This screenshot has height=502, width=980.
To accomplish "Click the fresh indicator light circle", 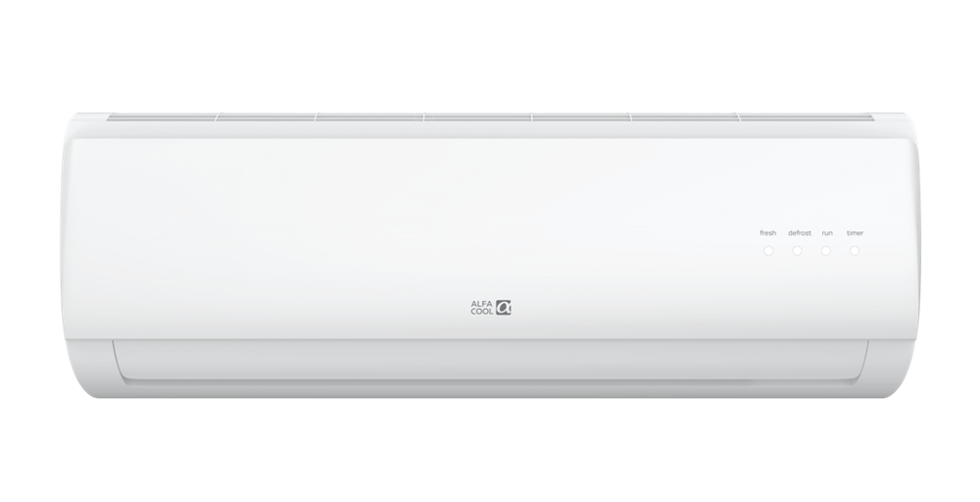I will pos(768,251).
